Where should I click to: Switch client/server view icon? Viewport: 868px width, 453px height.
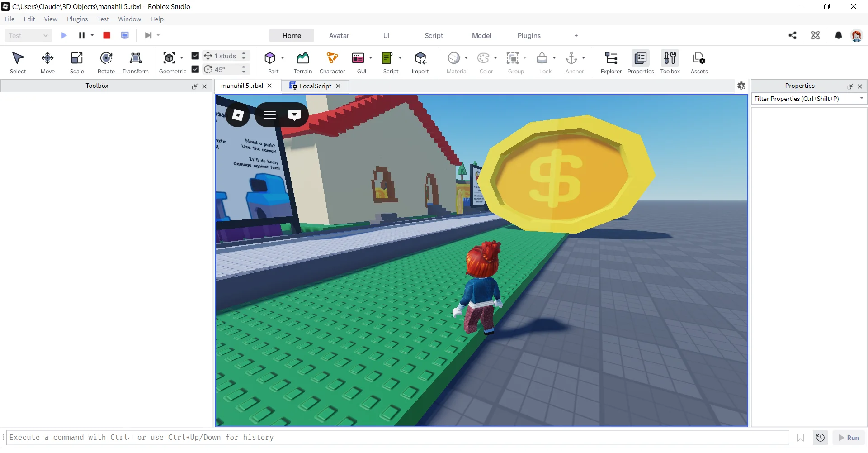click(x=125, y=35)
